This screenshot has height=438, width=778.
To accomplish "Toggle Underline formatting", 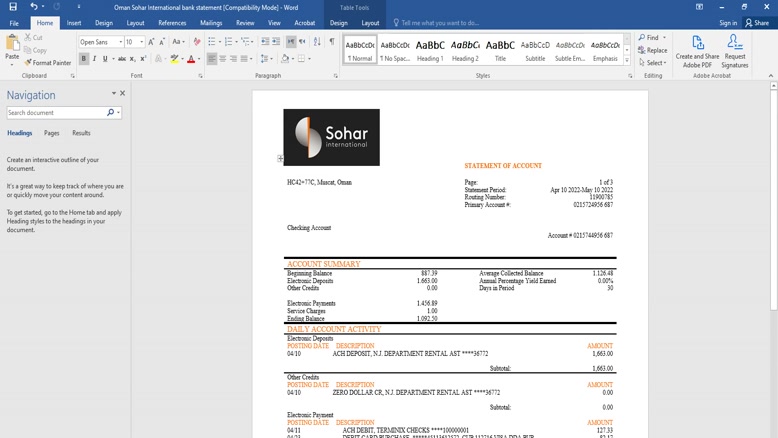I will [107, 59].
